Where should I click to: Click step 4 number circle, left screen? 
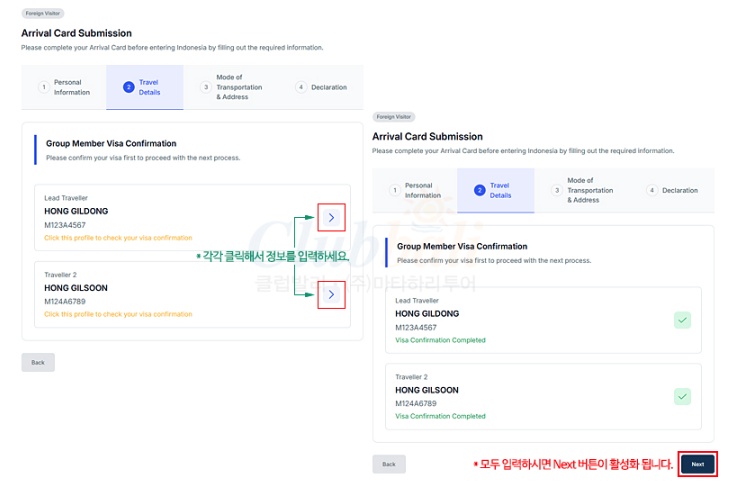(x=301, y=87)
